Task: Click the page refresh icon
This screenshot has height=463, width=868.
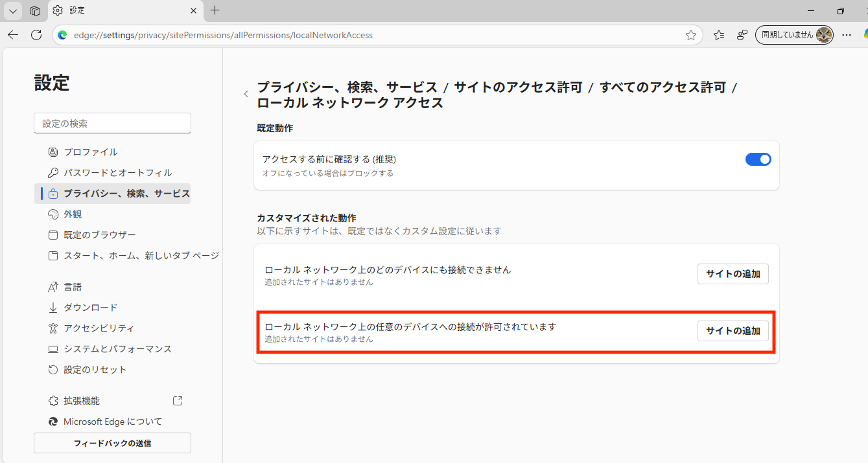Action: pyautogui.click(x=36, y=35)
